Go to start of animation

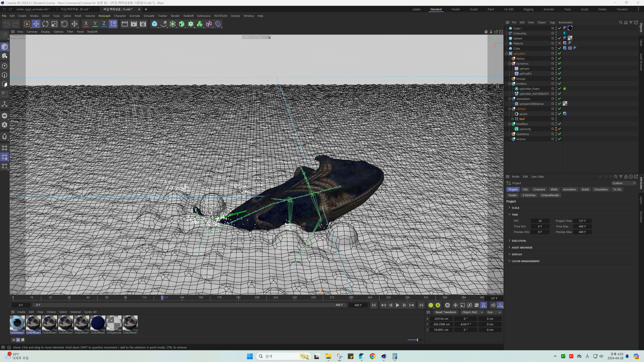tap(374, 305)
